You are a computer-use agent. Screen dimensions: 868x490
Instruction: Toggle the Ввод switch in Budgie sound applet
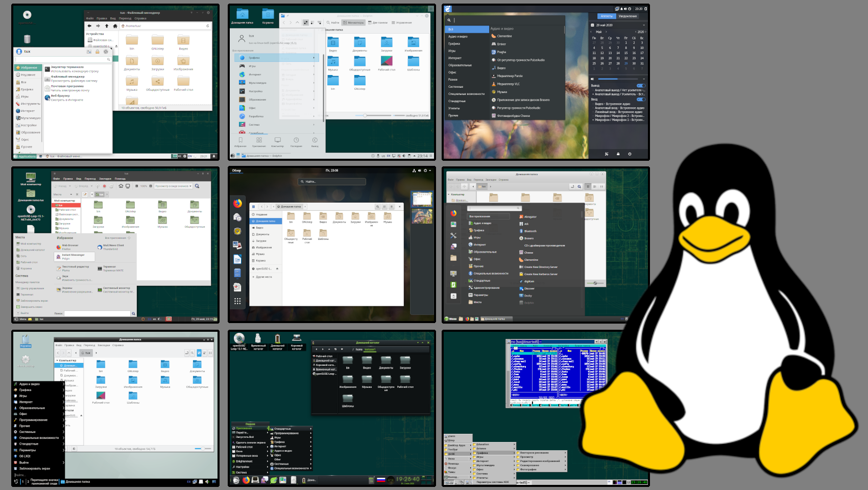(640, 100)
